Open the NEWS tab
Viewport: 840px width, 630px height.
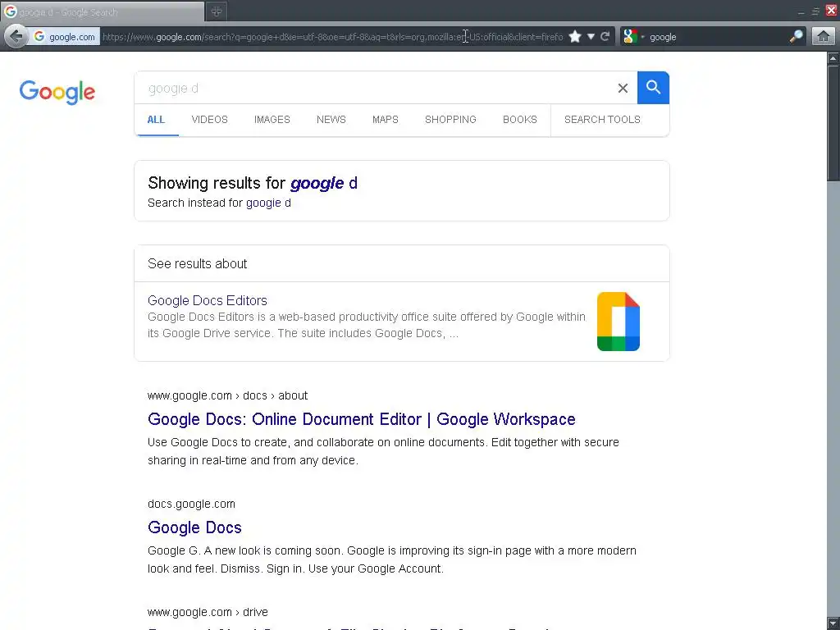(331, 120)
